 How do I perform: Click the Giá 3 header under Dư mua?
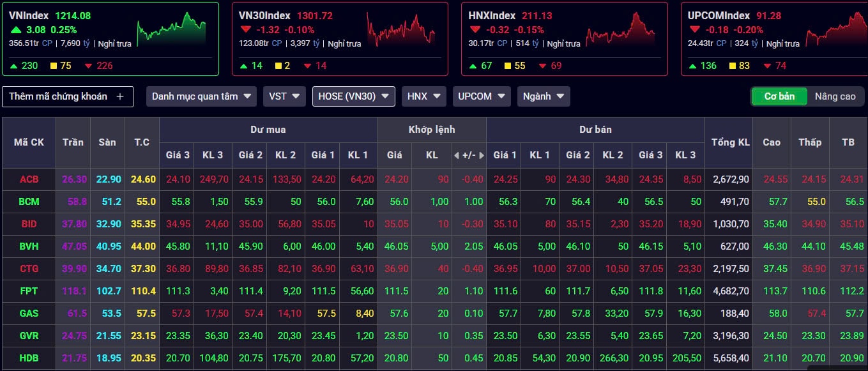tap(178, 155)
